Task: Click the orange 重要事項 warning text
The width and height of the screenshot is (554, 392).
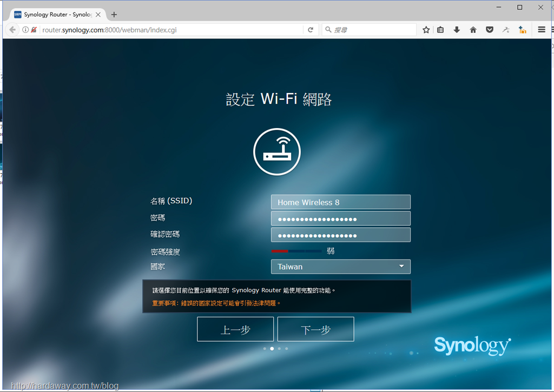Action: click(216, 303)
